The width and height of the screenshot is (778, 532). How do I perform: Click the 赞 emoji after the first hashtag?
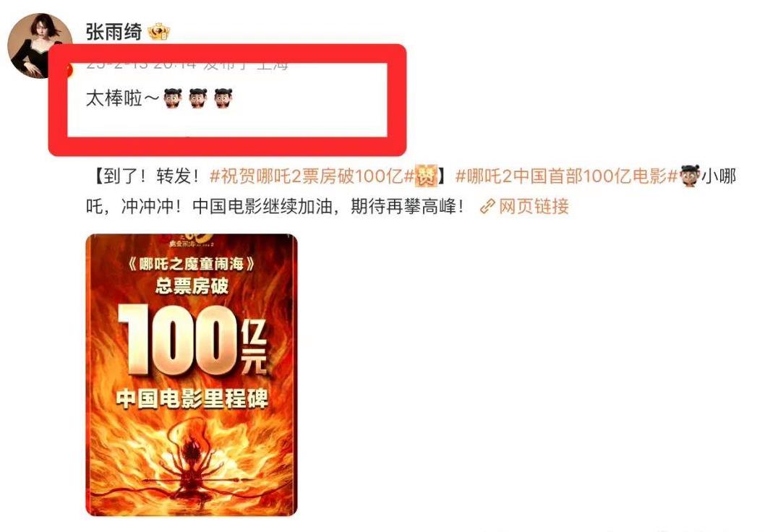coord(425,176)
